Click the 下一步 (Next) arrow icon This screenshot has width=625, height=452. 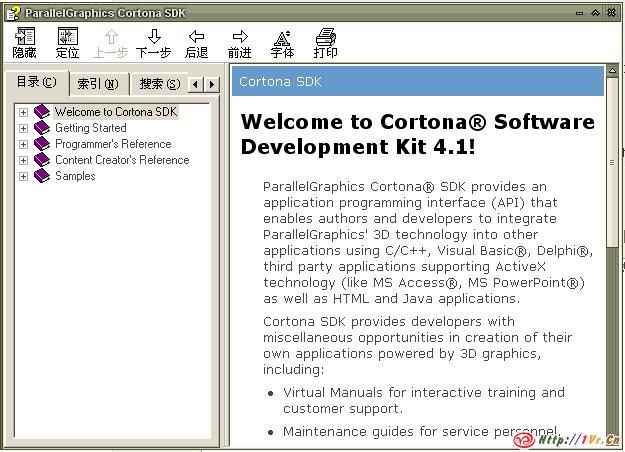[x=153, y=37]
